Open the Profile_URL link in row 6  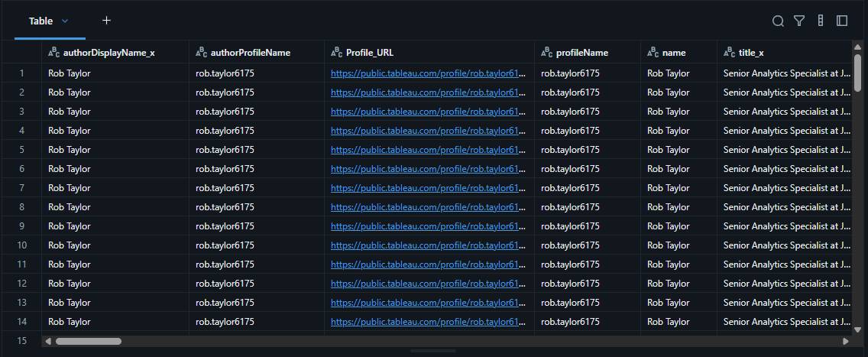tap(428, 168)
